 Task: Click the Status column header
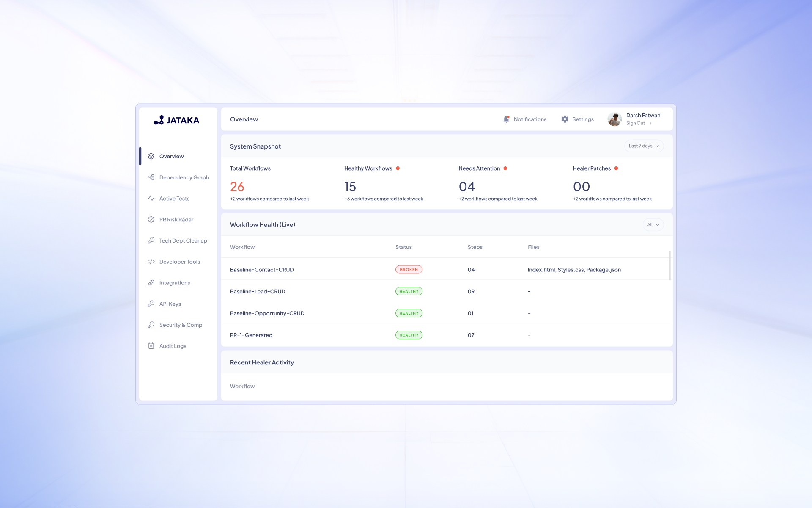[403, 247]
